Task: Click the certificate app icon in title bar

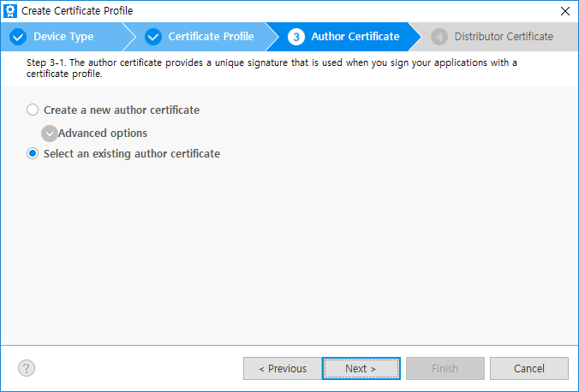Action: click(x=10, y=11)
